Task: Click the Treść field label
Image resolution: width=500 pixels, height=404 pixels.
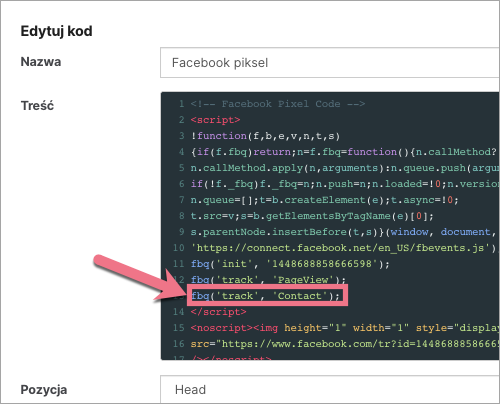Action: coord(37,106)
